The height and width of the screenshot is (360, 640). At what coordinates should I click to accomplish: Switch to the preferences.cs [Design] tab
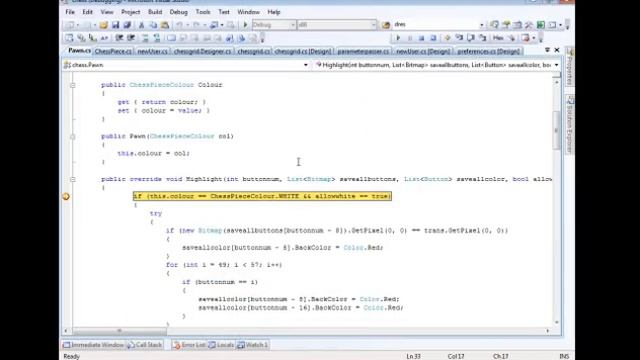point(488,51)
